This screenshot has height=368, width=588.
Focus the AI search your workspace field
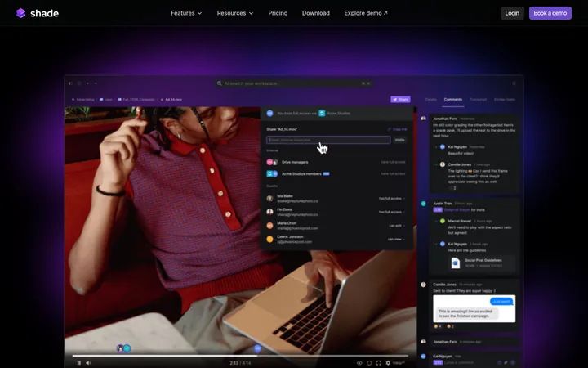294,83
